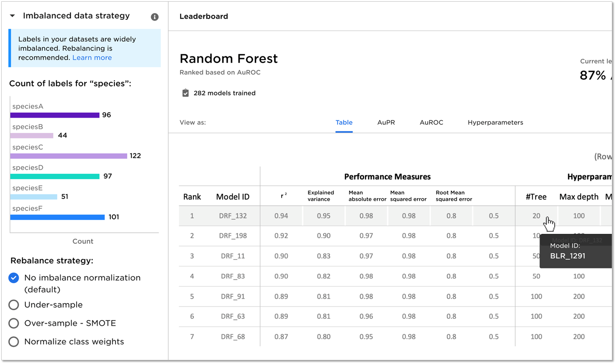Click the Explained variance column header
The image size is (616, 364).
(x=321, y=196)
